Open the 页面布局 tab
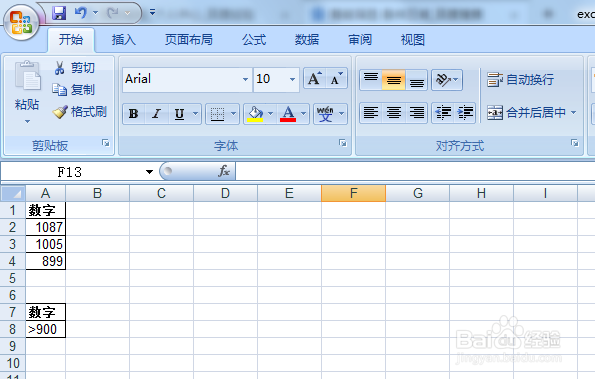The image size is (595, 379). tap(189, 39)
